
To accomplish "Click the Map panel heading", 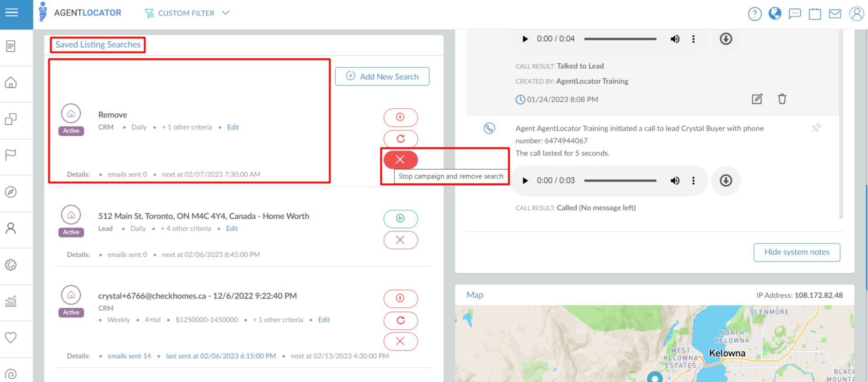I will coord(475,295).
